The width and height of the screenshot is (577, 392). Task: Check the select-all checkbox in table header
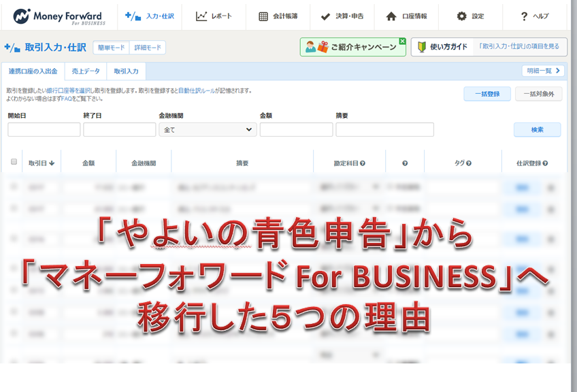tap(14, 161)
